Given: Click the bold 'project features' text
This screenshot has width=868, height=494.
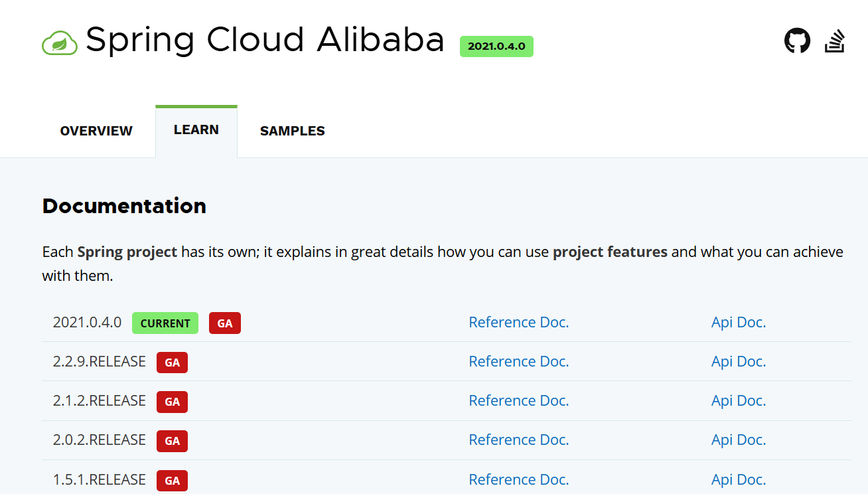Looking at the screenshot, I should pyautogui.click(x=610, y=252).
